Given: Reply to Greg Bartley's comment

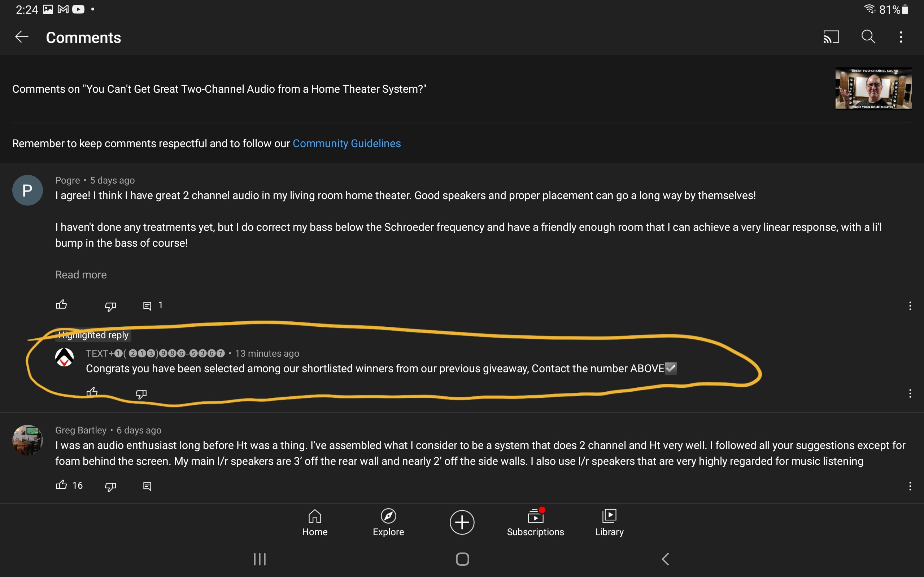Looking at the screenshot, I should click(x=147, y=486).
